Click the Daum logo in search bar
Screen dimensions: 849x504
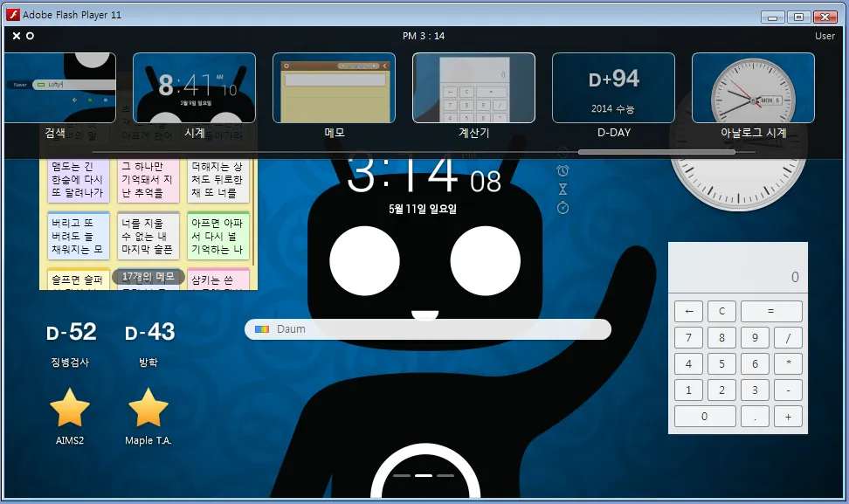262,329
